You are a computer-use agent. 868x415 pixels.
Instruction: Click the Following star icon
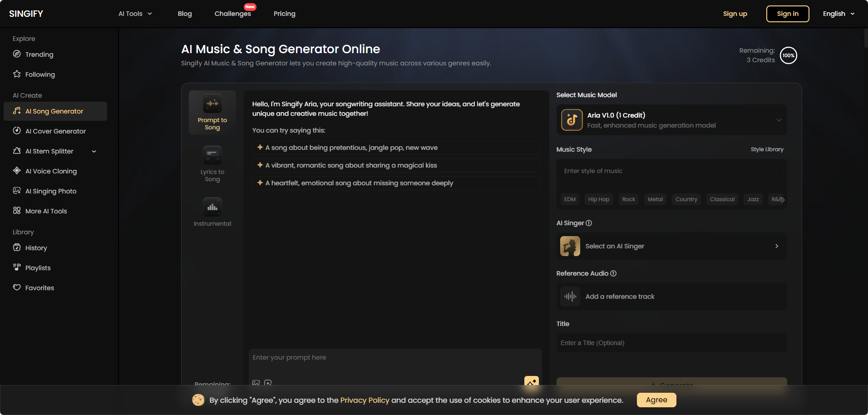point(17,74)
